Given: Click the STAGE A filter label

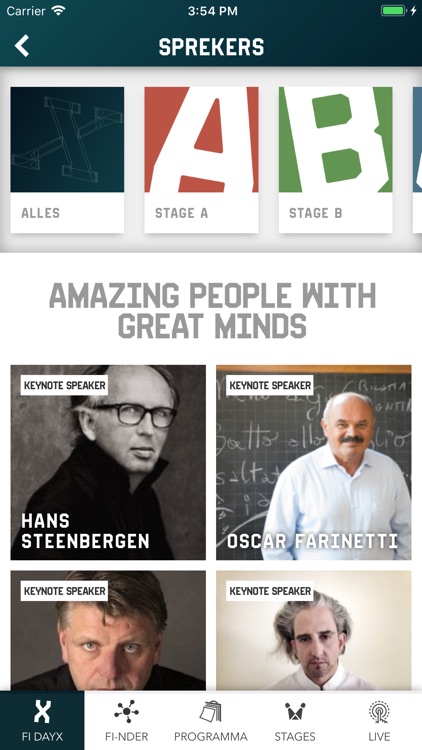Looking at the screenshot, I should [x=181, y=213].
